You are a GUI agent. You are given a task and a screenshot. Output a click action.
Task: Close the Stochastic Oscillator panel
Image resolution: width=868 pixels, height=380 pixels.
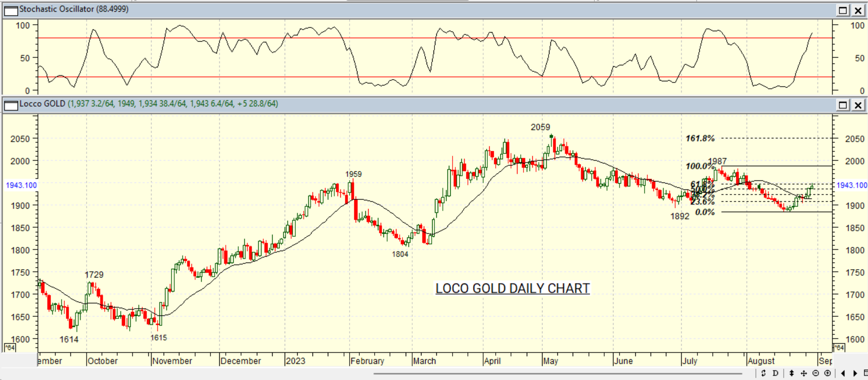coord(858,10)
